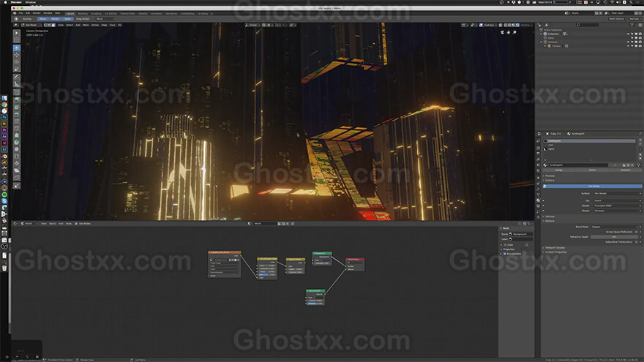This screenshot has height=362, width=644.
Task: Select the roof material slot
Action: pyautogui.click(x=589, y=145)
